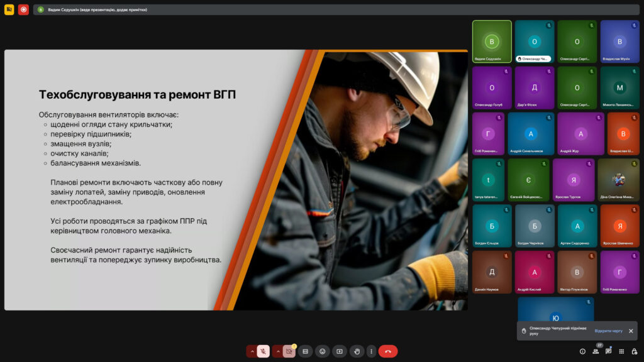Click the presenter banner for Вадим Седушкін
Screen dimensions: 644x362
[x=337, y=9]
